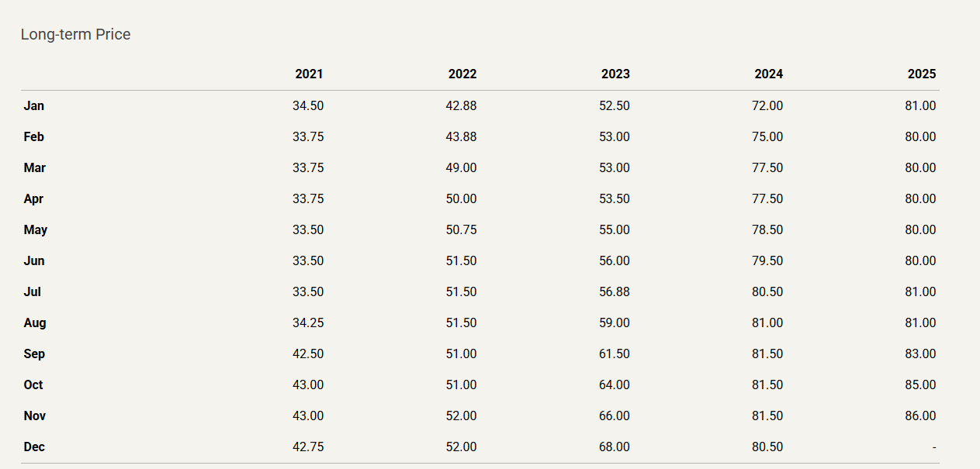Click the 2024 column header
The height and width of the screenshot is (469, 980).
768,74
